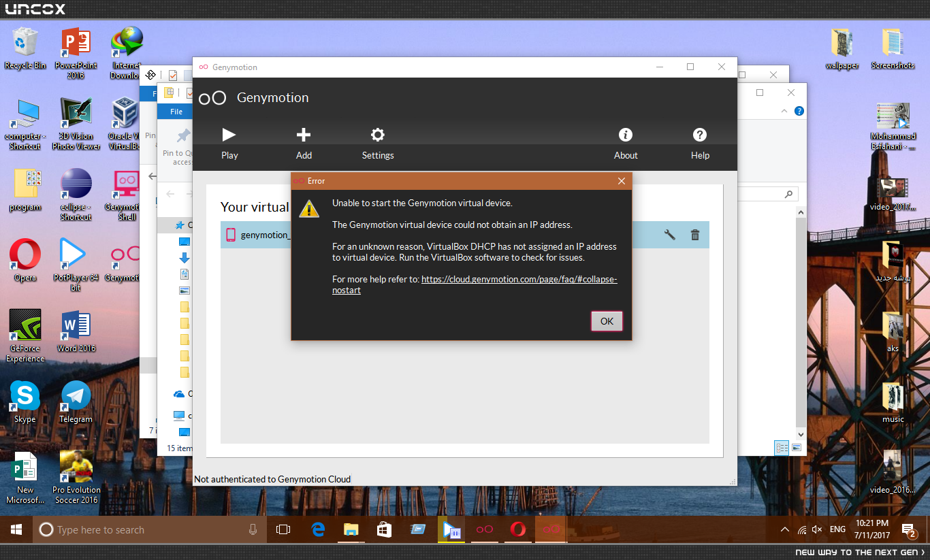Open Action Center notifications icon
The height and width of the screenshot is (560, 930).
tap(908, 529)
